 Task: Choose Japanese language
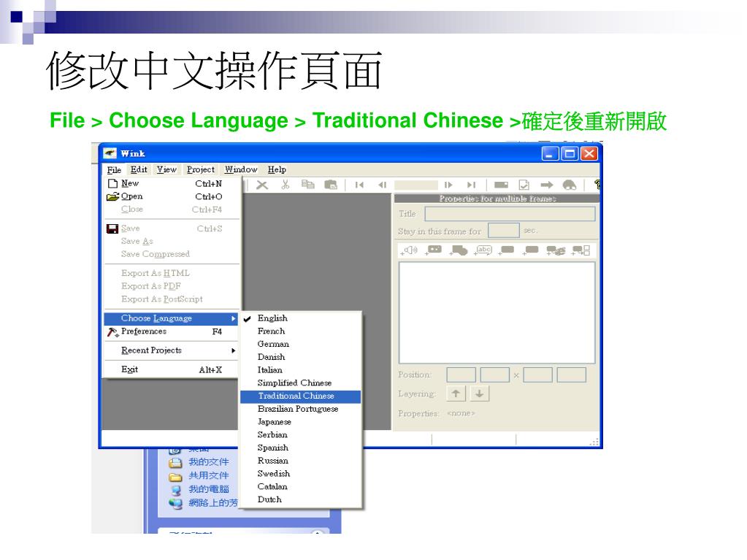[301, 422]
